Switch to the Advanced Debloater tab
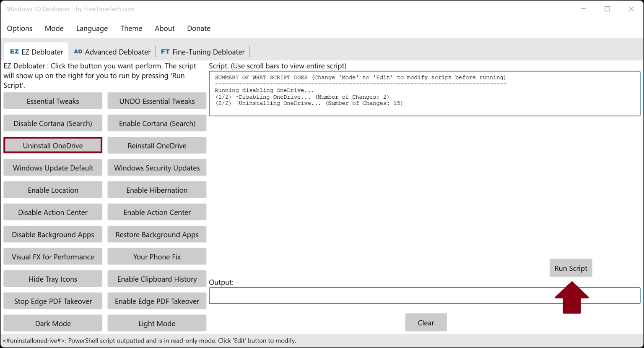Viewport: 644px width, 348px height. coord(112,51)
